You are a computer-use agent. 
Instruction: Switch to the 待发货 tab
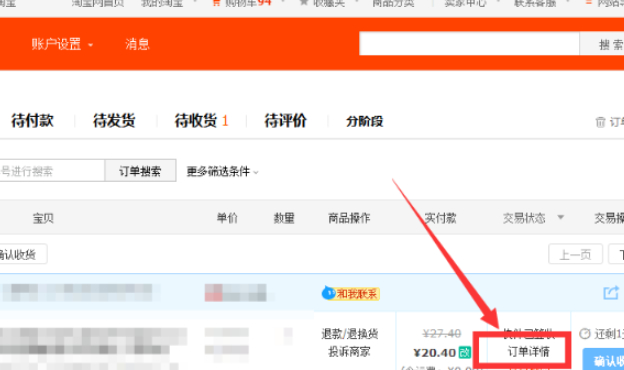(x=114, y=121)
